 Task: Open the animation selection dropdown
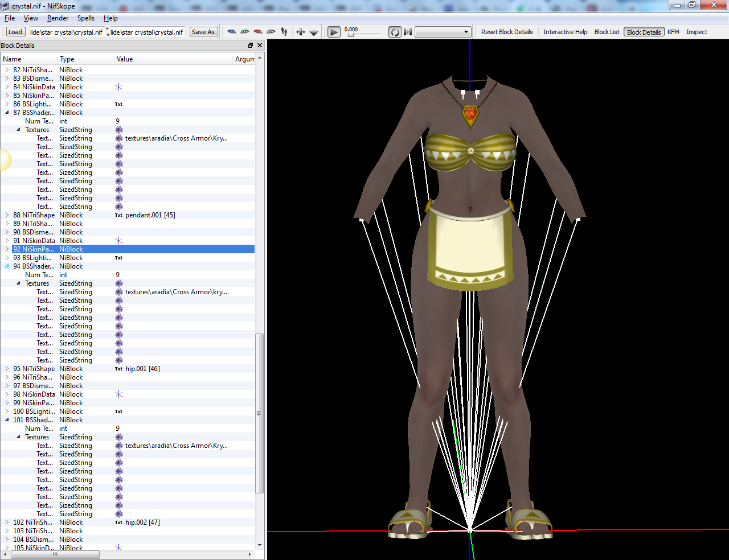[443, 32]
